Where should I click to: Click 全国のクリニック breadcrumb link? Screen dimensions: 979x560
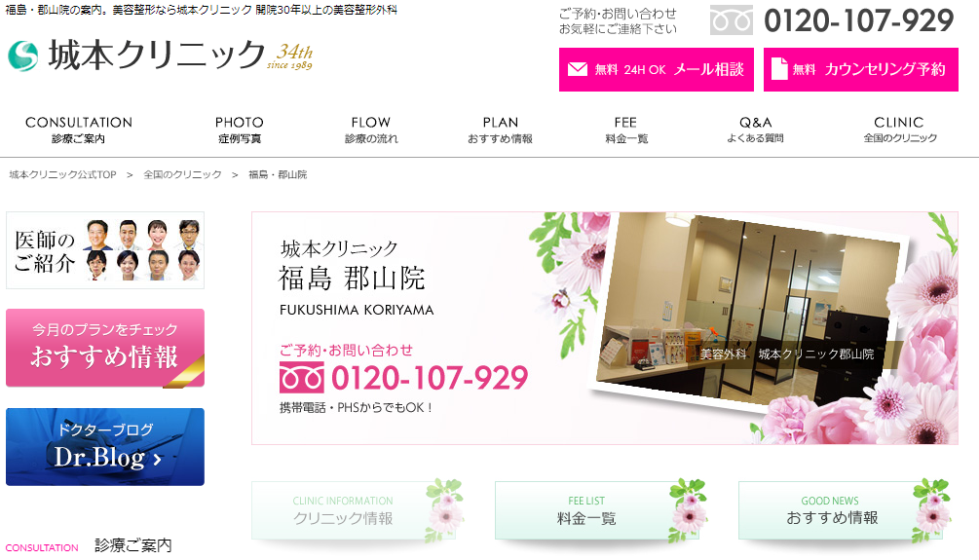[x=182, y=174]
